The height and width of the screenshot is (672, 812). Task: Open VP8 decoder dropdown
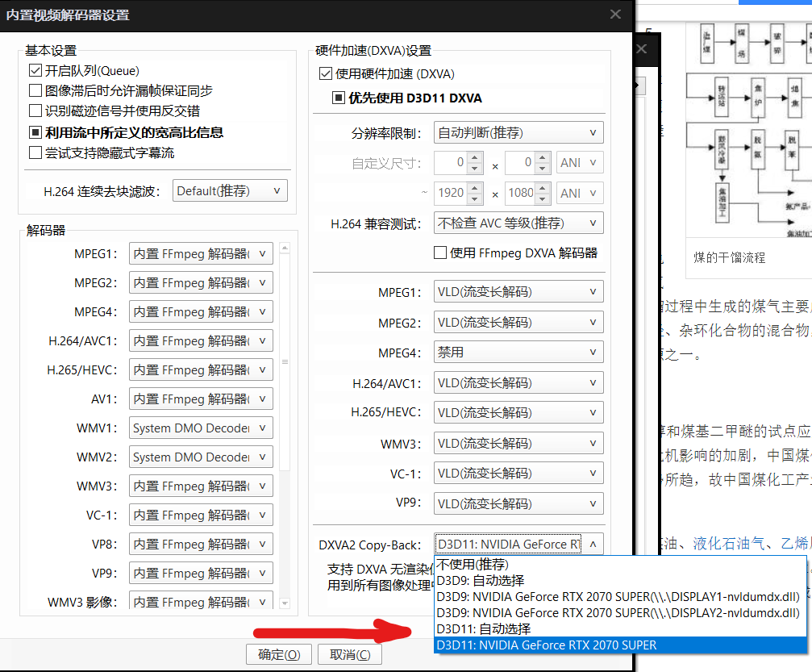click(201, 544)
